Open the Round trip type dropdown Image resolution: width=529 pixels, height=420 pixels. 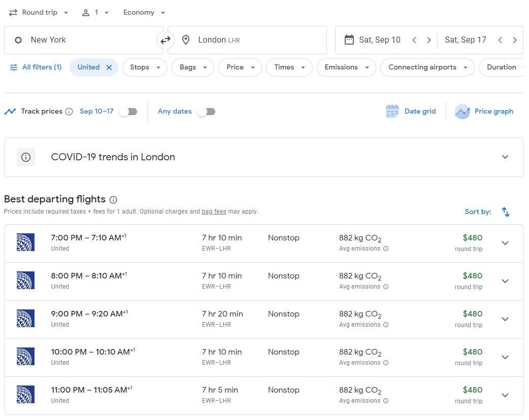click(x=39, y=13)
